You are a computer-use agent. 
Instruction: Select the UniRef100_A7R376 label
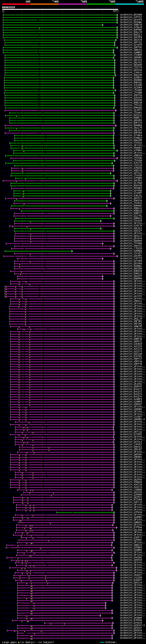131,163
